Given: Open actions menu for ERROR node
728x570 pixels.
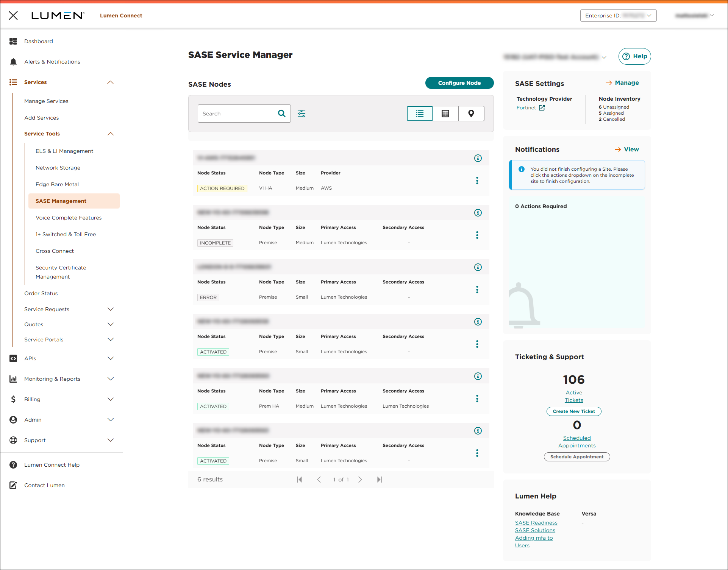Looking at the screenshot, I should 477,290.
